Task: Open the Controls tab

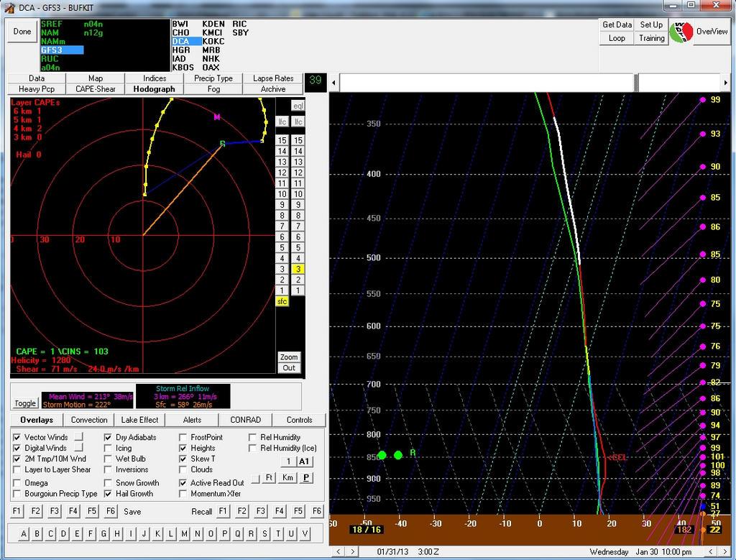Action: pyautogui.click(x=299, y=420)
